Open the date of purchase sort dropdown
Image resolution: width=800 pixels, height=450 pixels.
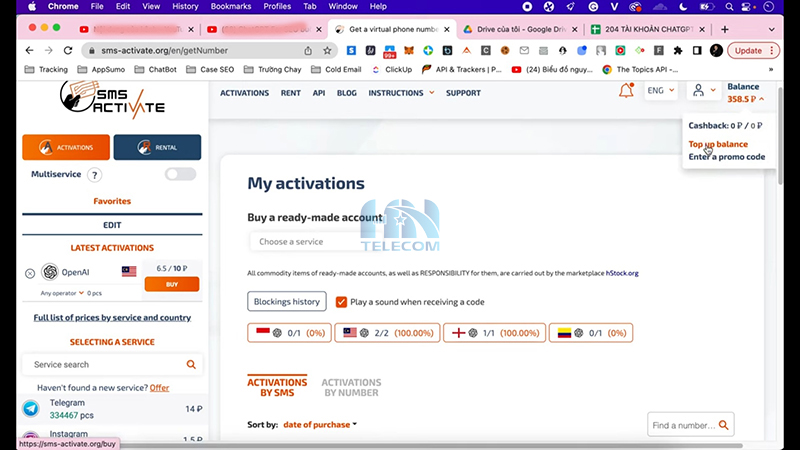point(320,425)
